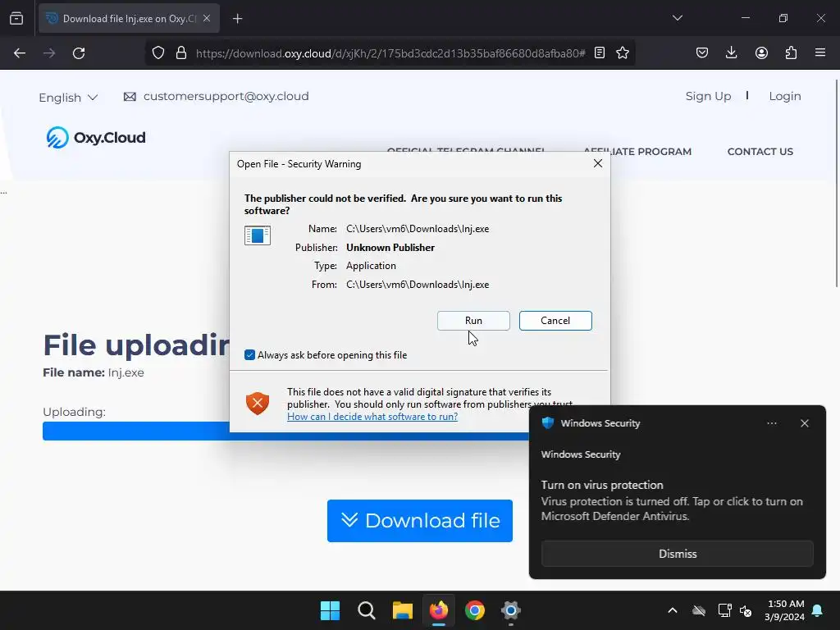Click the Firefox View icon in tab strip

[16, 18]
